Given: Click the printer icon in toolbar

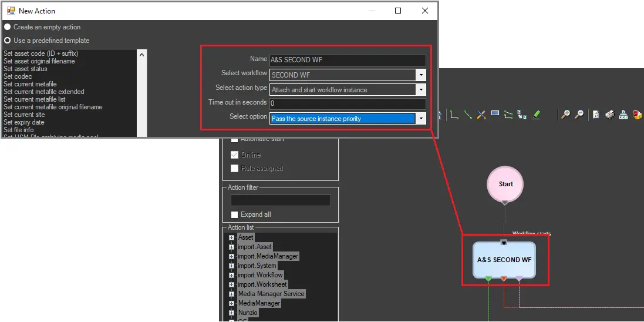Looking at the screenshot, I should tap(609, 115).
